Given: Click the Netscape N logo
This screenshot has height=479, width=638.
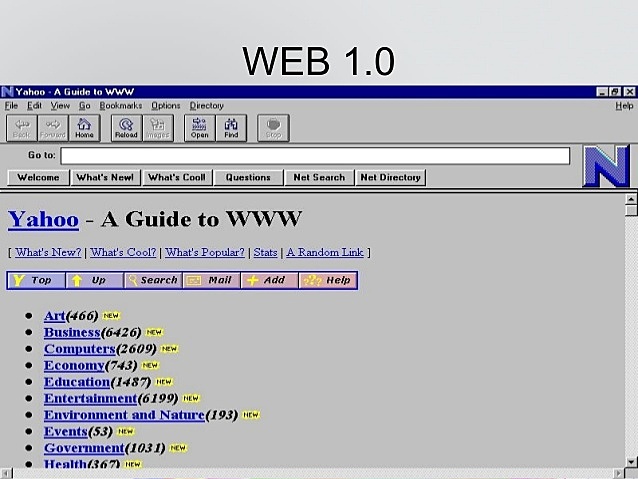Looking at the screenshot, I should (606, 166).
